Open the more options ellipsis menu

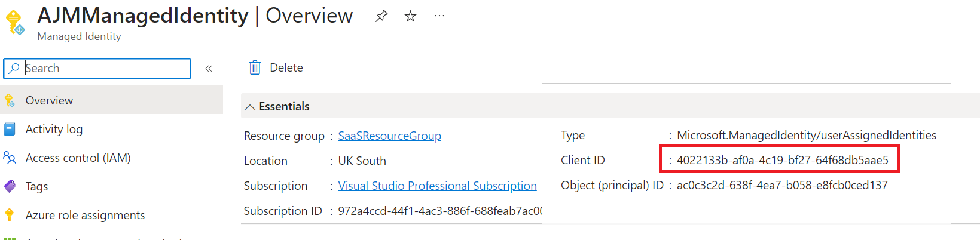[439, 16]
